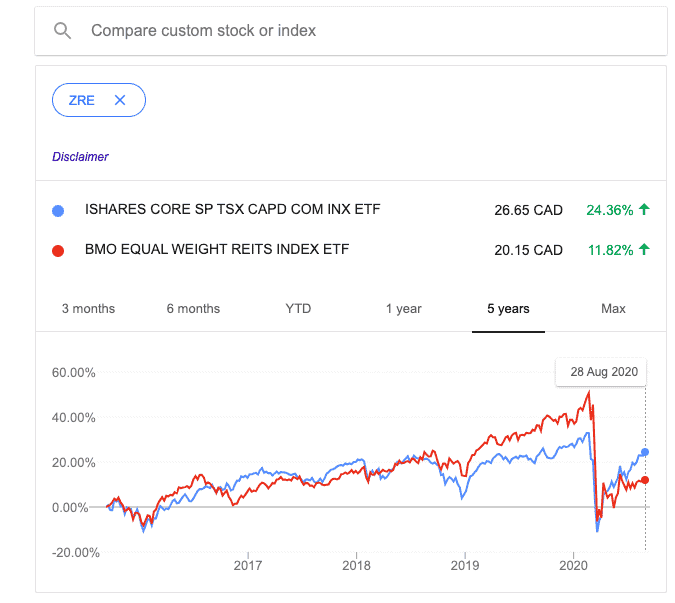This screenshot has width=675, height=603.
Task: Click the green up arrow beside 11.82%
Action: (644, 249)
